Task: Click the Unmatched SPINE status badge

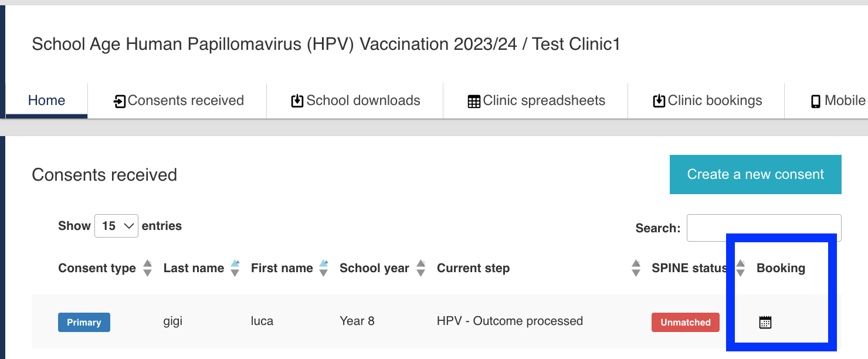Action: pos(685,322)
